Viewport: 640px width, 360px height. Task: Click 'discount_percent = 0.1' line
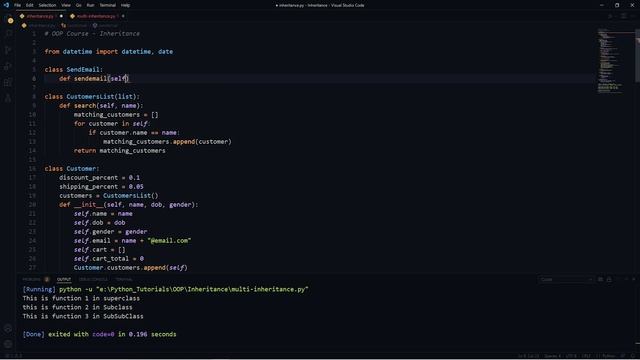(x=99, y=178)
